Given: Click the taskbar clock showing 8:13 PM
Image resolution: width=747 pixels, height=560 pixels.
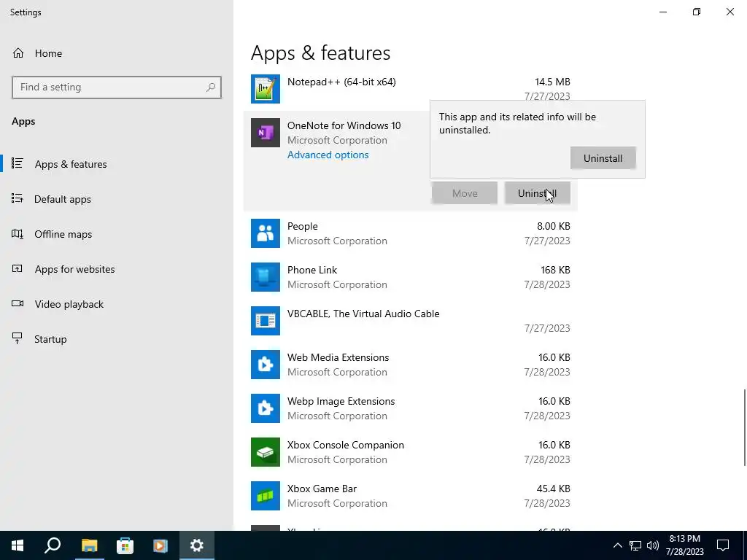Looking at the screenshot, I should 684,545.
